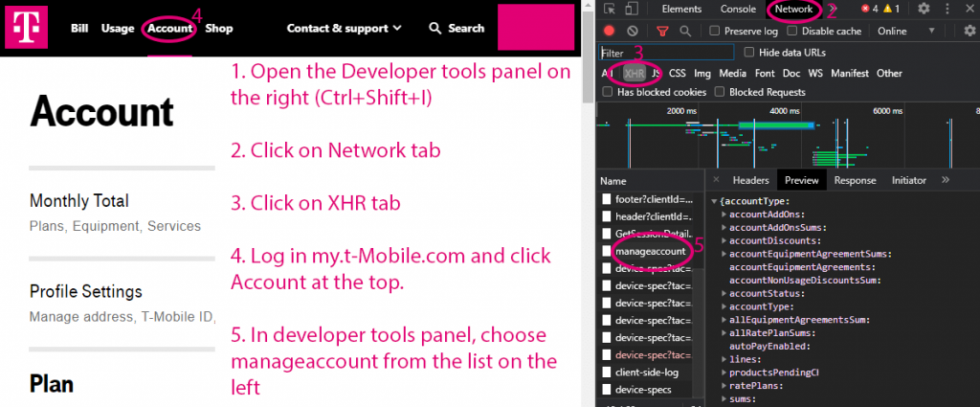Image resolution: width=980 pixels, height=407 pixels.
Task: Check the Blocked Requests option
Action: (x=720, y=92)
